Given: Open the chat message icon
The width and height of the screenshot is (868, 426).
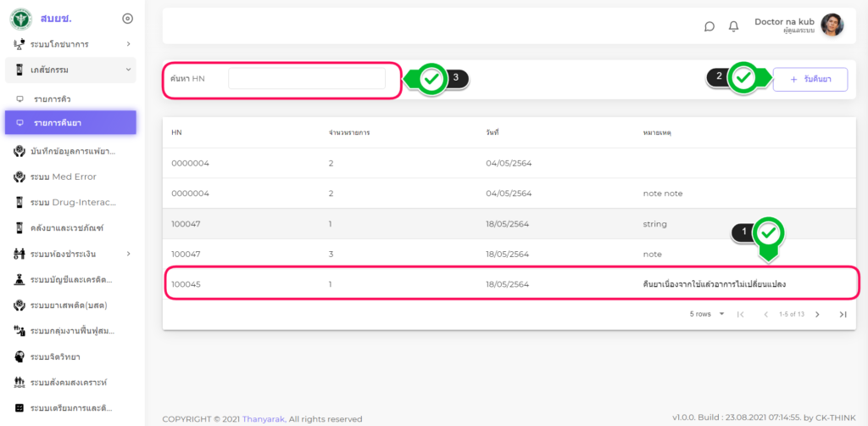Looking at the screenshot, I should [709, 26].
